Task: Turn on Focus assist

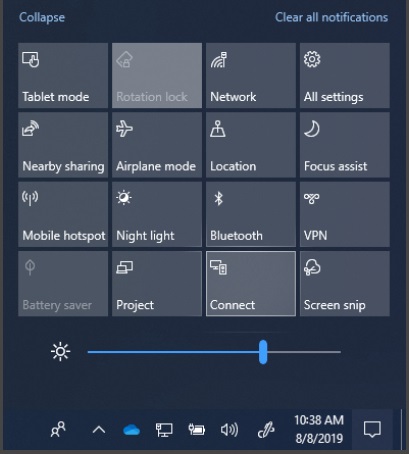Action: (345, 145)
